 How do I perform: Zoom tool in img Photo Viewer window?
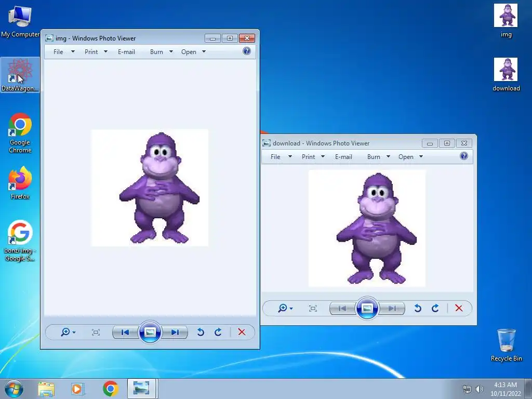coord(68,332)
